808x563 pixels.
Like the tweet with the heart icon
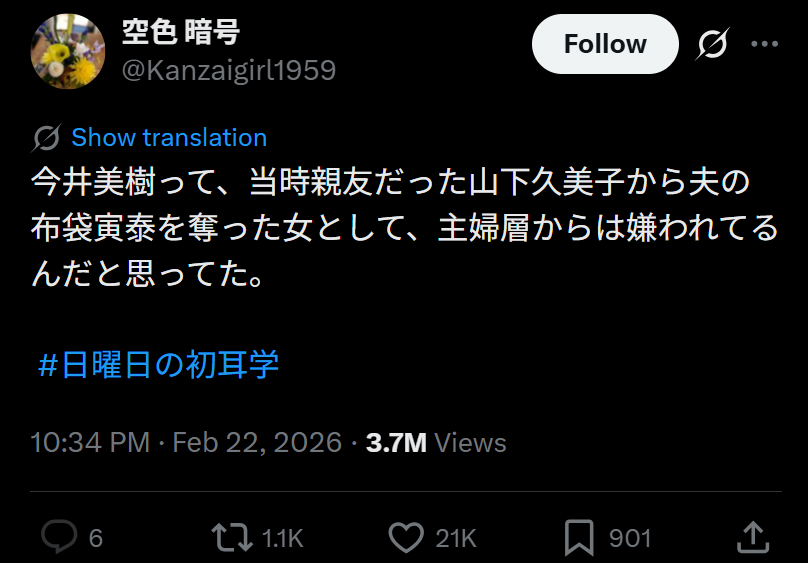[405, 538]
